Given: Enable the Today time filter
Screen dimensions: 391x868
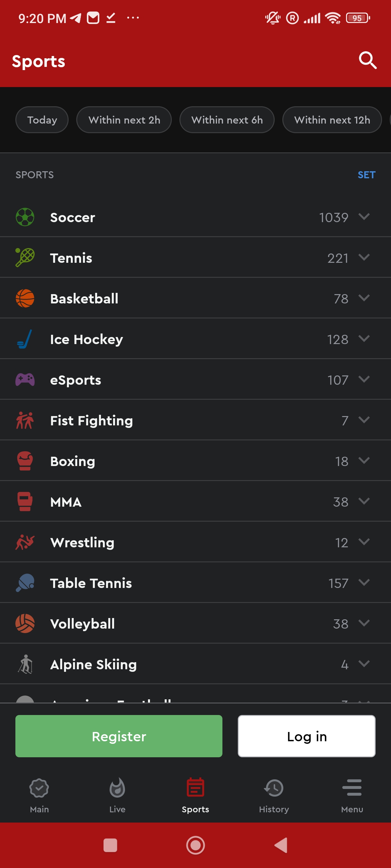Looking at the screenshot, I should (x=42, y=120).
